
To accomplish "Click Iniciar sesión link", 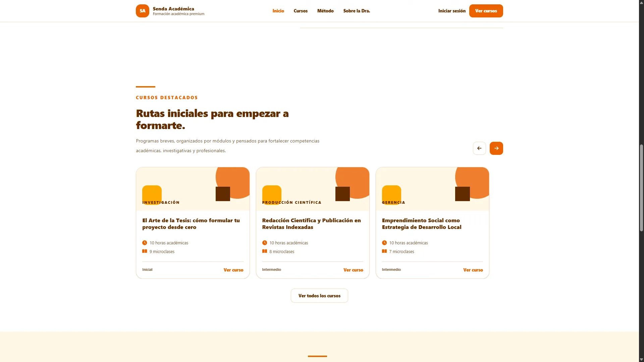I will pos(452,11).
